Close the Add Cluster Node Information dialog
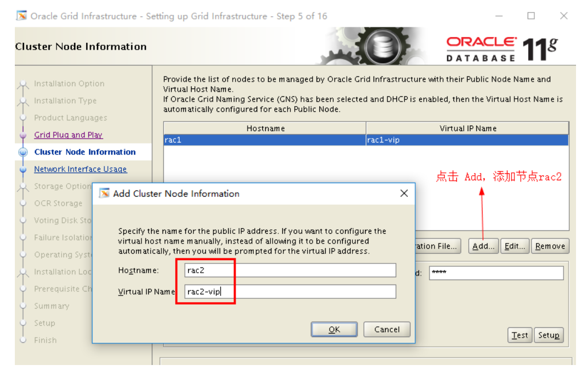Viewport: 588px width, 373px height. coord(404,193)
